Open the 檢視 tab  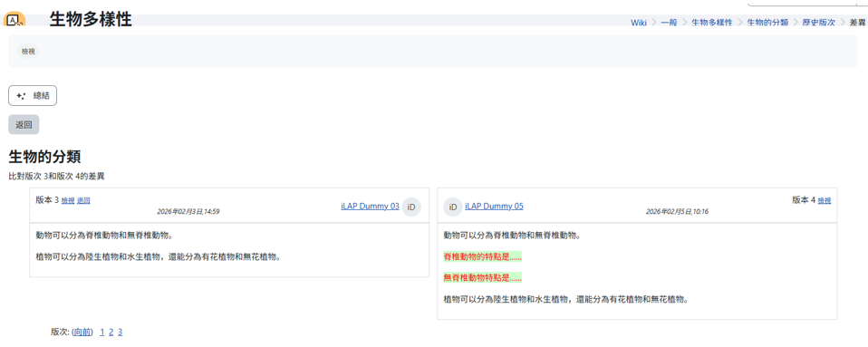tap(28, 52)
